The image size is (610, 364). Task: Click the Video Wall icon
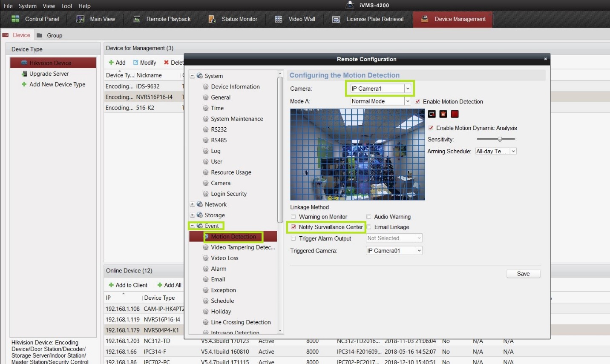coord(279,19)
